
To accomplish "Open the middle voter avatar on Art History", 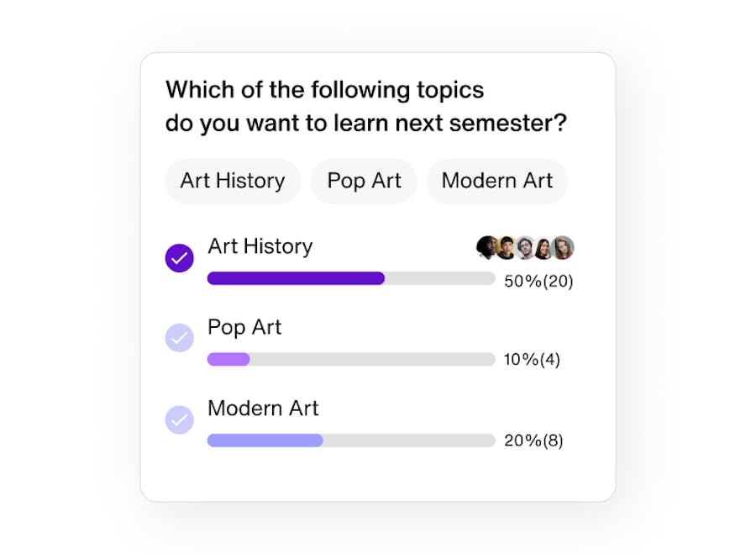I will pos(527,247).
